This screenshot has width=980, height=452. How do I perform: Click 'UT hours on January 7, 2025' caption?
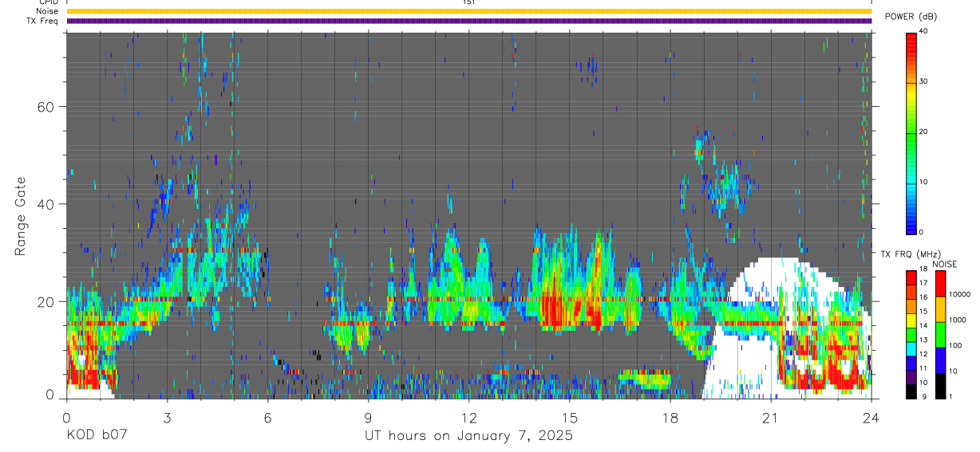(x=468, y=436)
